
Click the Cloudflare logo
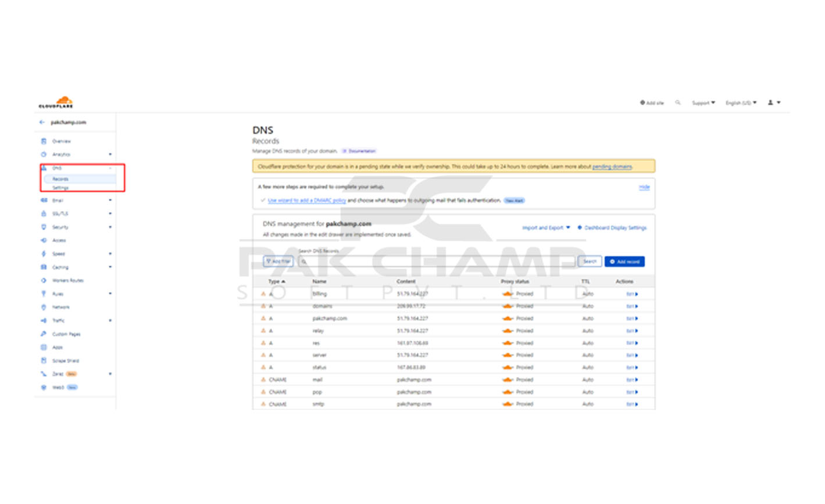click(56, 103)
